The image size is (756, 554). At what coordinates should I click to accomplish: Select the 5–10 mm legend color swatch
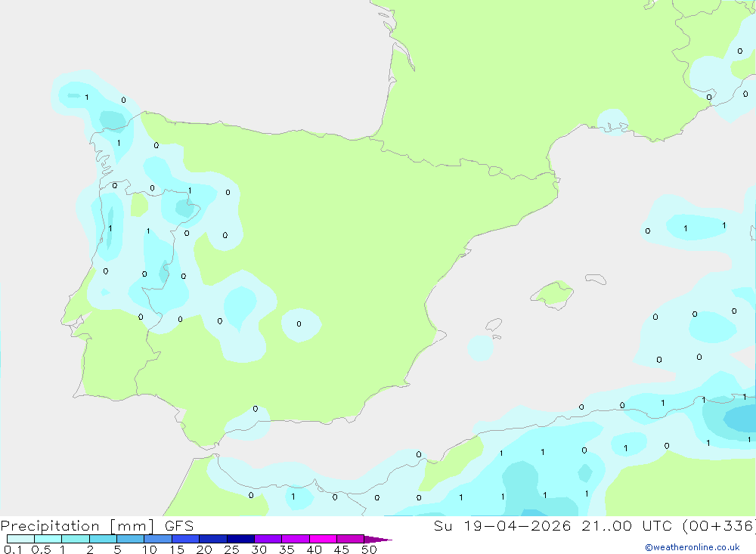(131, 539)
